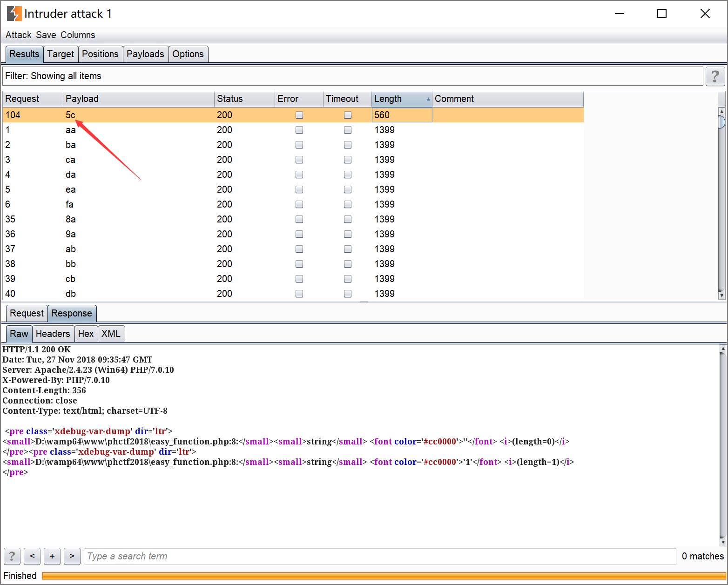Sort by the Error column header

299,99
